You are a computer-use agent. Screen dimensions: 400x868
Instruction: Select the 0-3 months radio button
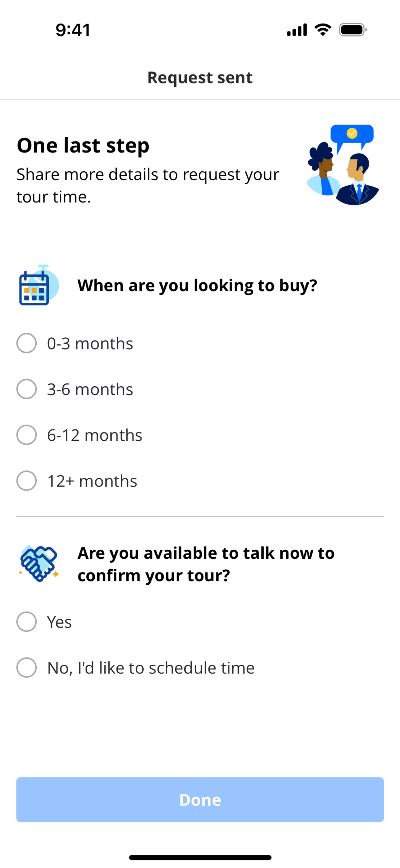click(27, 343)
